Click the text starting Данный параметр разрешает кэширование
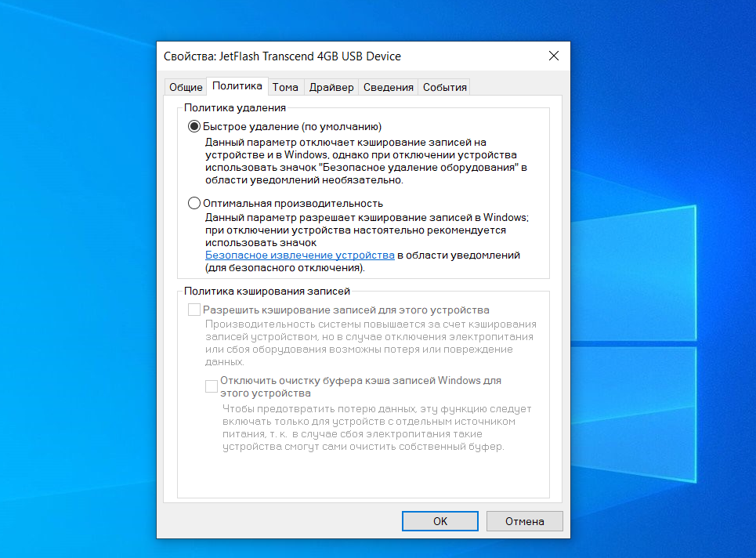Screen dimensions: 756x558 coord(367,243)
